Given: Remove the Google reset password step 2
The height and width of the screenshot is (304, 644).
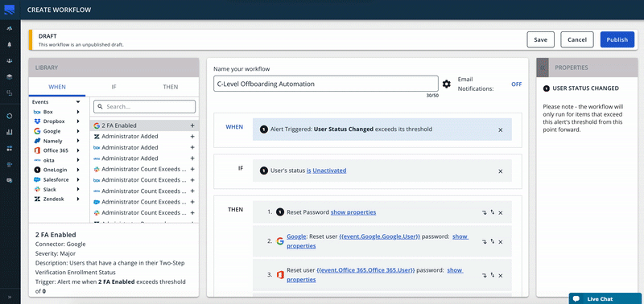Looking at the screenshot, I should 500,241.
